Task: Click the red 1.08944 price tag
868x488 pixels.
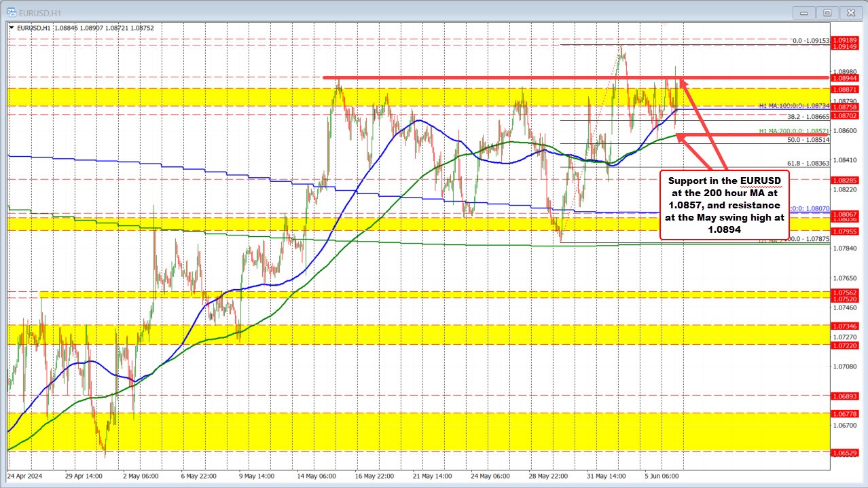Action: (845, 78)
